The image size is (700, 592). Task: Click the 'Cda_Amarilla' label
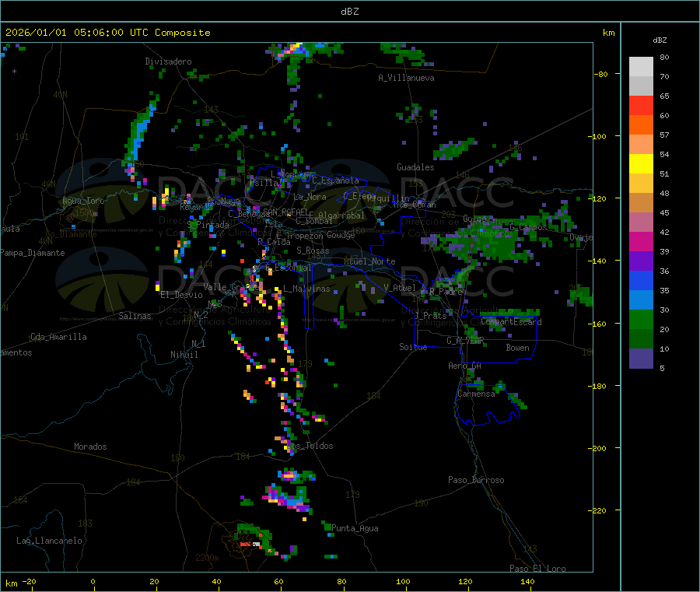(58, 337)
